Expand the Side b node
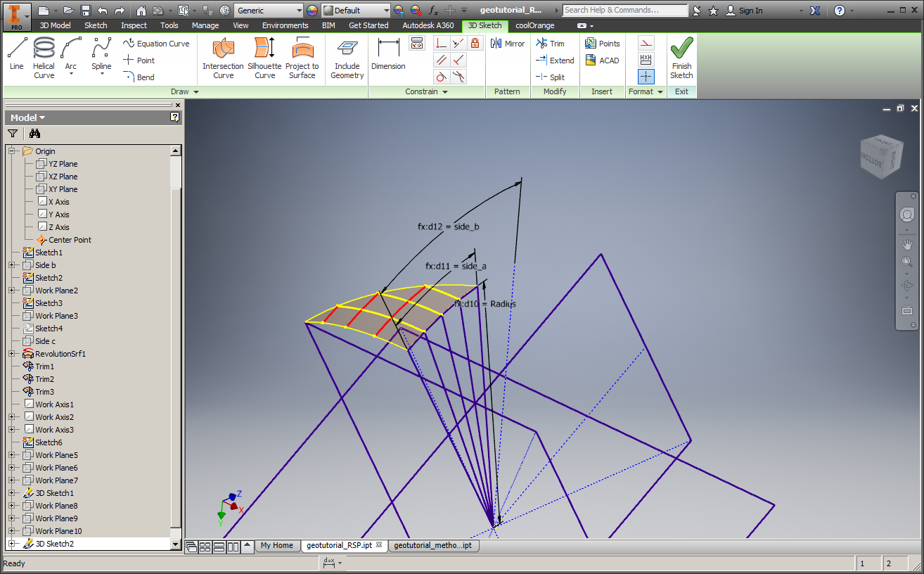 (x=11, y=265)
